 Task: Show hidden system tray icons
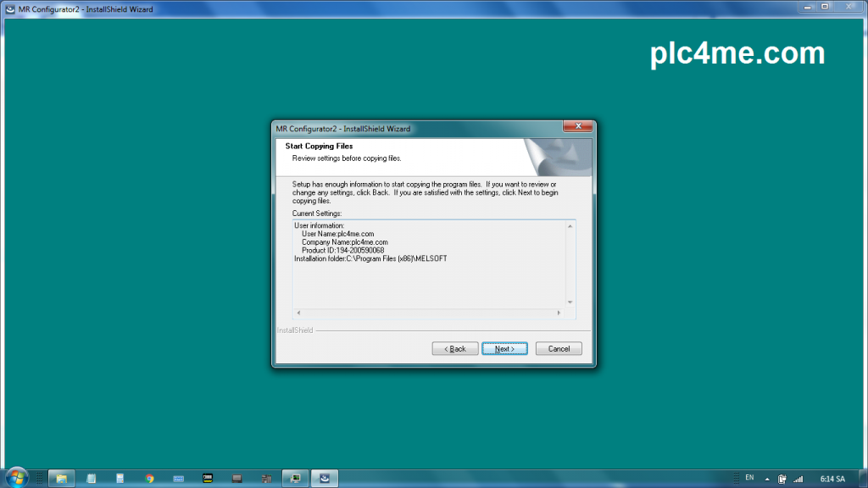click(x=767, y=479)
